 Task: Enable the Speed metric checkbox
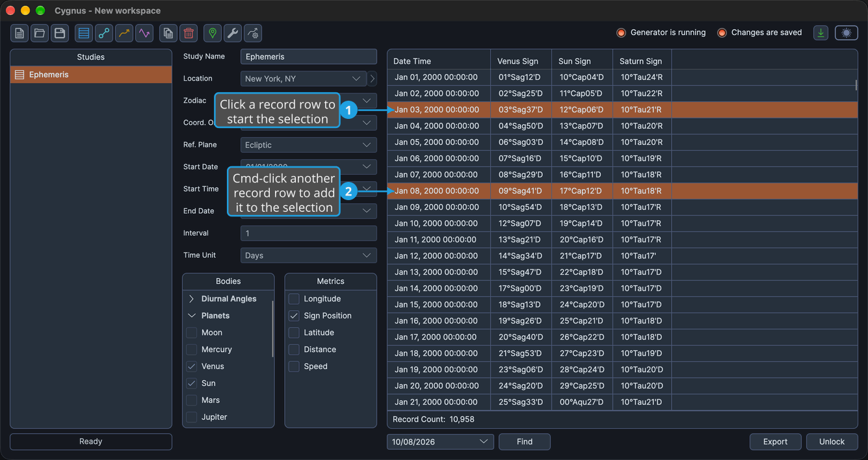[x=294, y=366]
